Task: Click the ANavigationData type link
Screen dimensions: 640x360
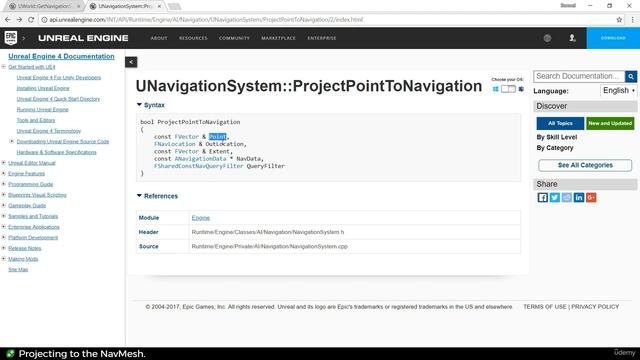Action: [200, 159]
